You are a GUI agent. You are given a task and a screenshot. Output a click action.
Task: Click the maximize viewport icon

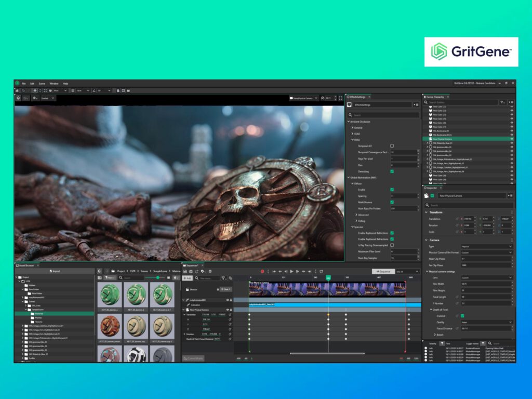(x=341, y=98)
